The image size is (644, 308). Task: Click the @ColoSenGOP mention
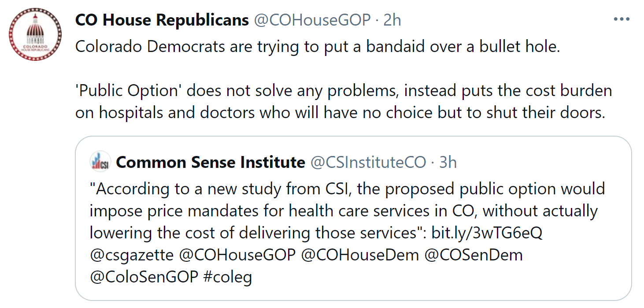pyautogui.click(x=144, y=277)
